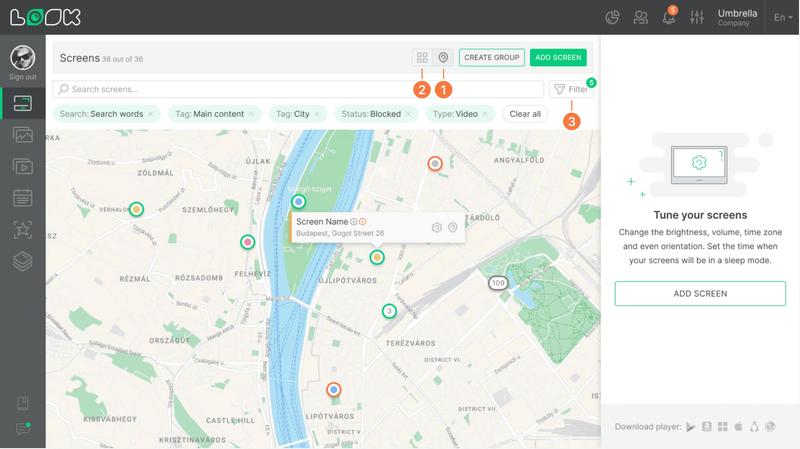The width and height of the screenshot is (800, 449).
Task: Click the outlined ADD SCREEN button in side panel
Action: click(x=700, y=293)
